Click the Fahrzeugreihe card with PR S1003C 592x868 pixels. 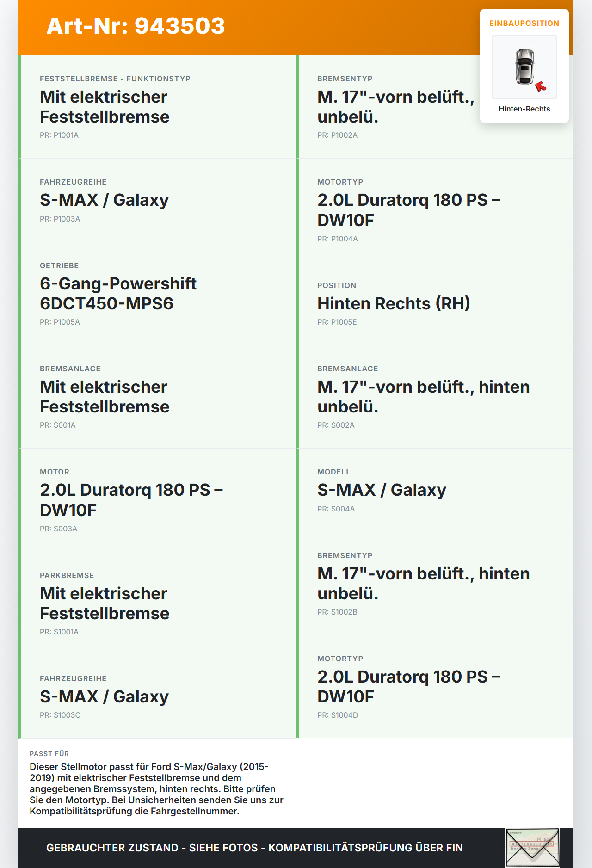(x=157, y=697)
